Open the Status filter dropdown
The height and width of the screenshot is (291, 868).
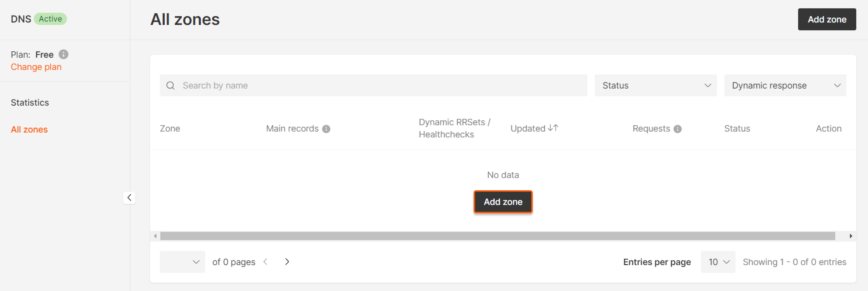(655, 85)
